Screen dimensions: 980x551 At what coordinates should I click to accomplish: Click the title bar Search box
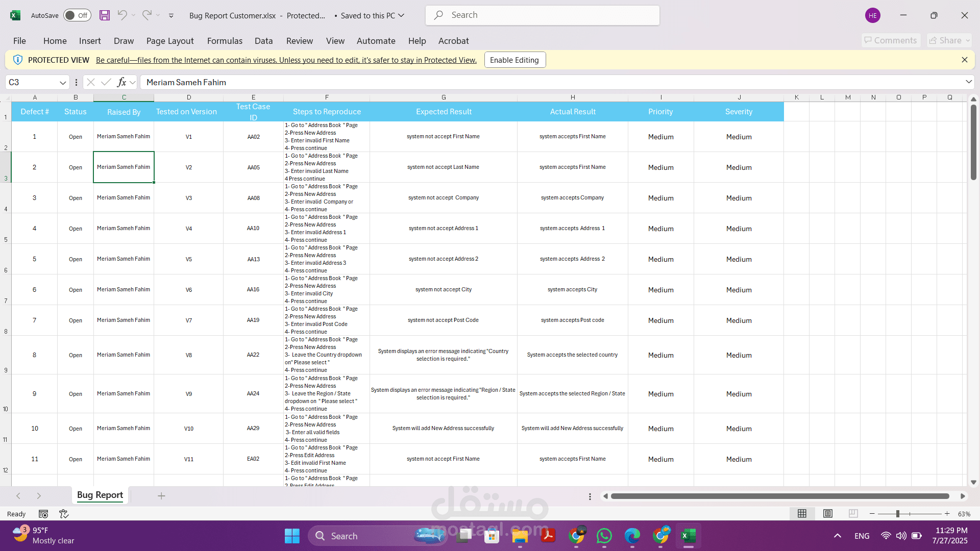click(542, 15)
